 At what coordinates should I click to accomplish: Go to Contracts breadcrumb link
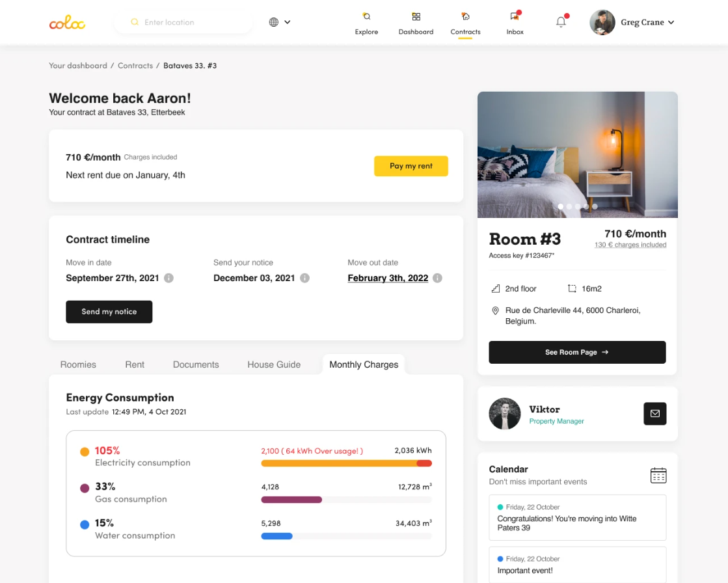[x=135, y=66]
